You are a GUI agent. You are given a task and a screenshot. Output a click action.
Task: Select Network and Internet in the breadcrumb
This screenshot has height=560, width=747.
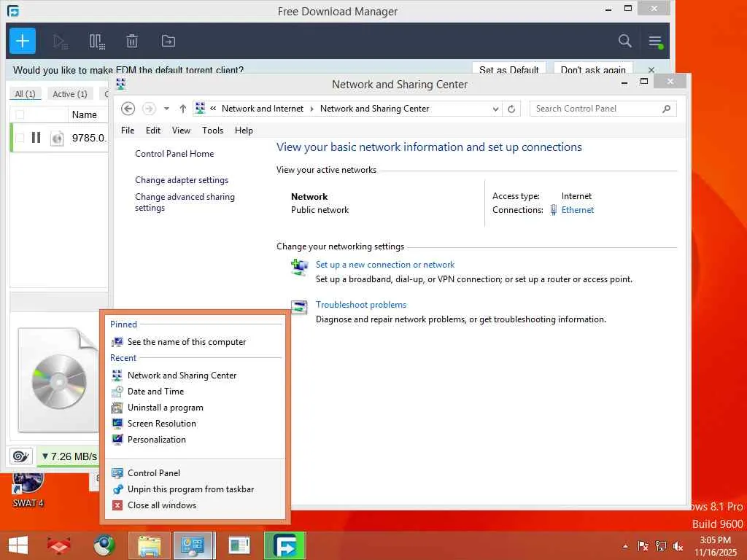(x=263, y=109)
